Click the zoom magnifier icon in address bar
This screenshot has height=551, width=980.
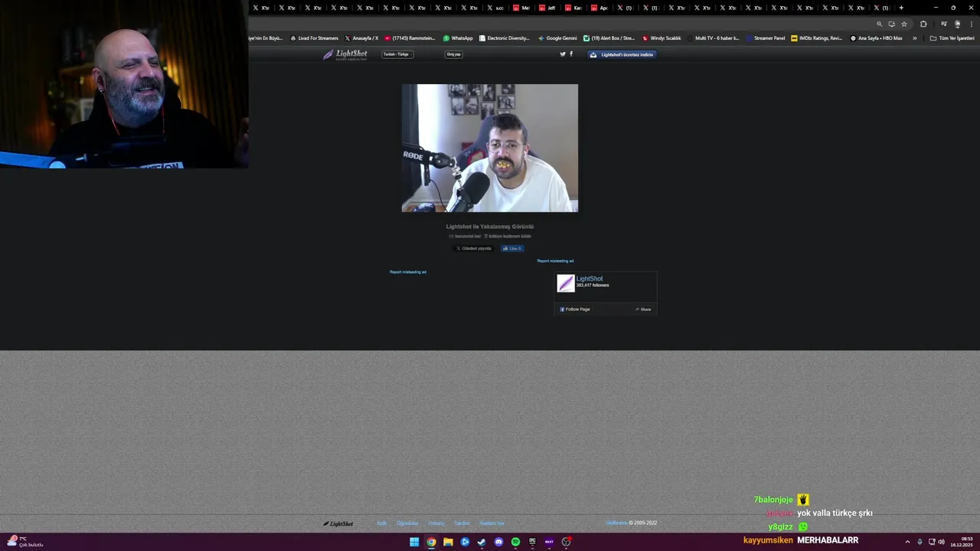pyautogui.click(x=879, y=24)
